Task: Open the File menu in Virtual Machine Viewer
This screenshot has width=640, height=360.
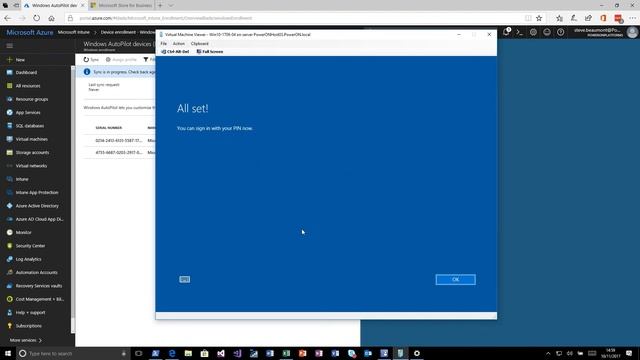Action: tap(164, 44)
